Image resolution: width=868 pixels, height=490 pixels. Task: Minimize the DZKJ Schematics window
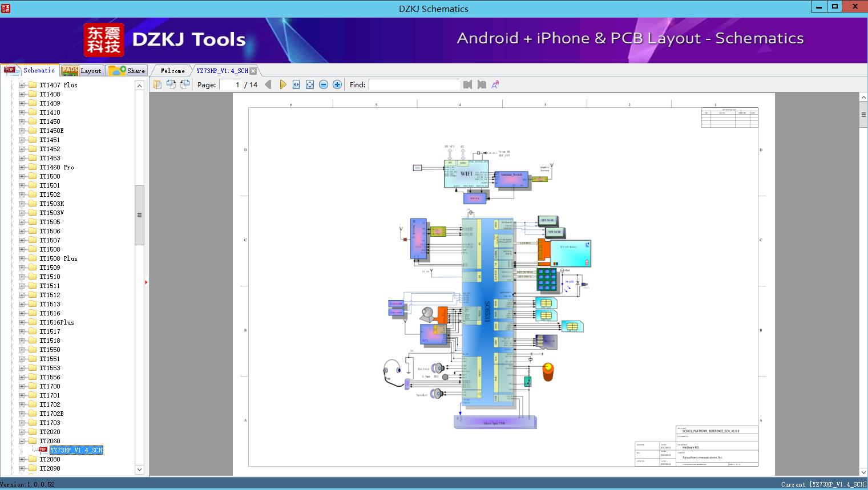pos(819,7)
